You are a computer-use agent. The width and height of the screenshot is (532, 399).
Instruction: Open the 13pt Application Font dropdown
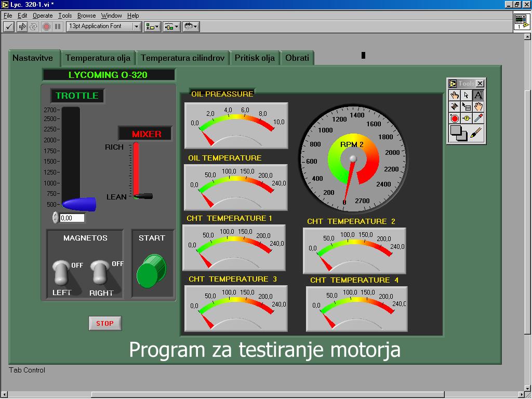click(104, 26)
